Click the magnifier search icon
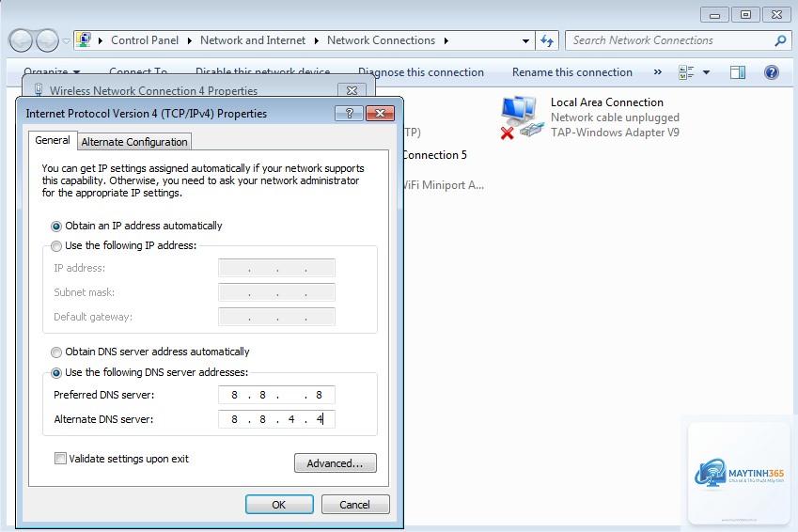The width and height of the screenshot is (798, 532). pyautogui.click(x=780, y=40)
